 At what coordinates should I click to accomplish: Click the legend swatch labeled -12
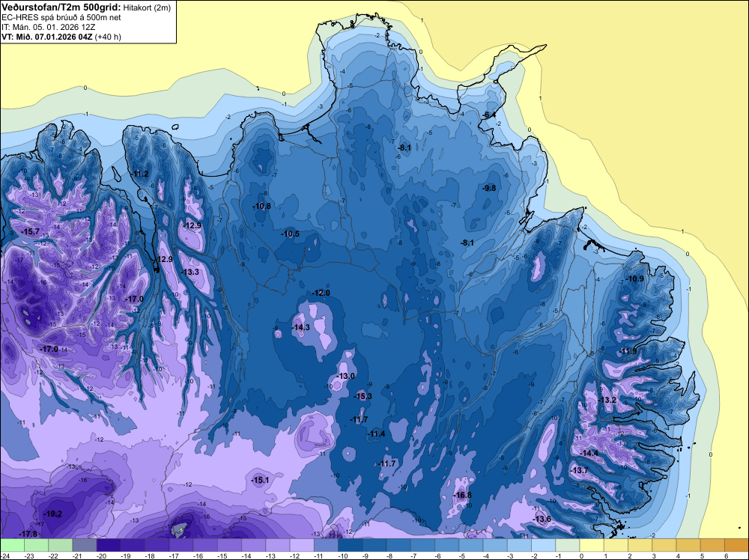point(302,545)
